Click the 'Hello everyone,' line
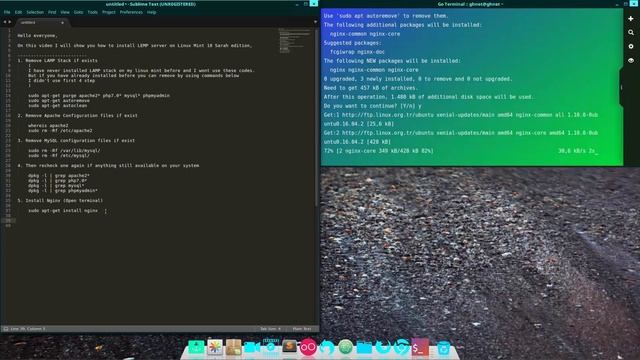This screenshot has width=640, height=360. click(37, 36)
